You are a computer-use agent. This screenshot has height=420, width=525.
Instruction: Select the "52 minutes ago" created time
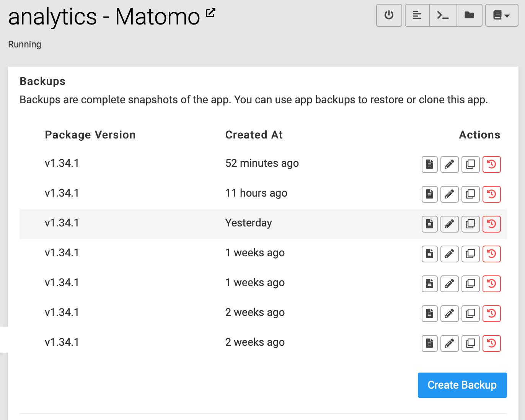[262, 163]
